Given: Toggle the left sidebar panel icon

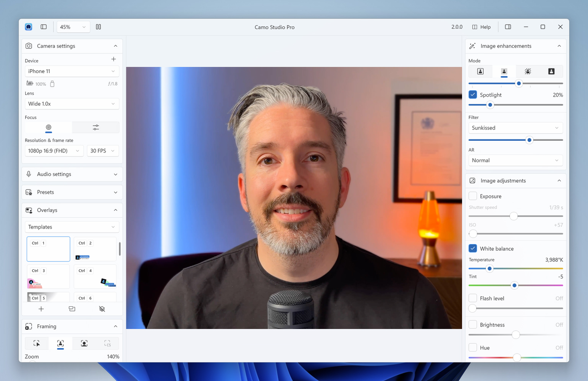Looking at the screenshot, I should click(x=44, y=27).
